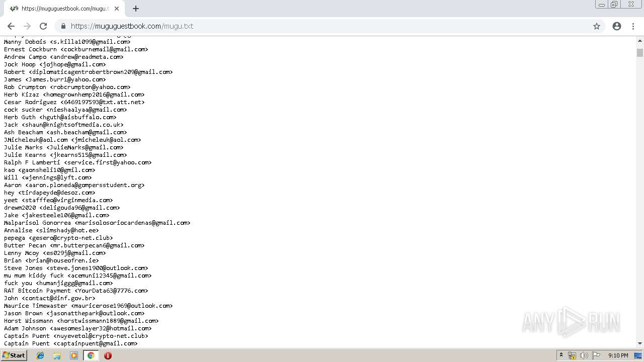Click the line 'Herb Kizaz <homegrownhemp2016@gmail.com>'
This screenshot has width=644, height=362.
pos(74,95)
